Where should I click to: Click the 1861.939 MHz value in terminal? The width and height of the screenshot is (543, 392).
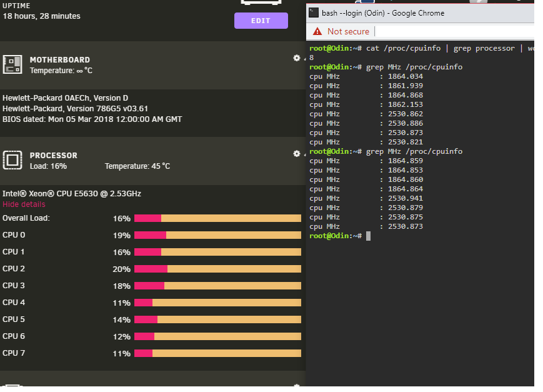pos(405,86)
